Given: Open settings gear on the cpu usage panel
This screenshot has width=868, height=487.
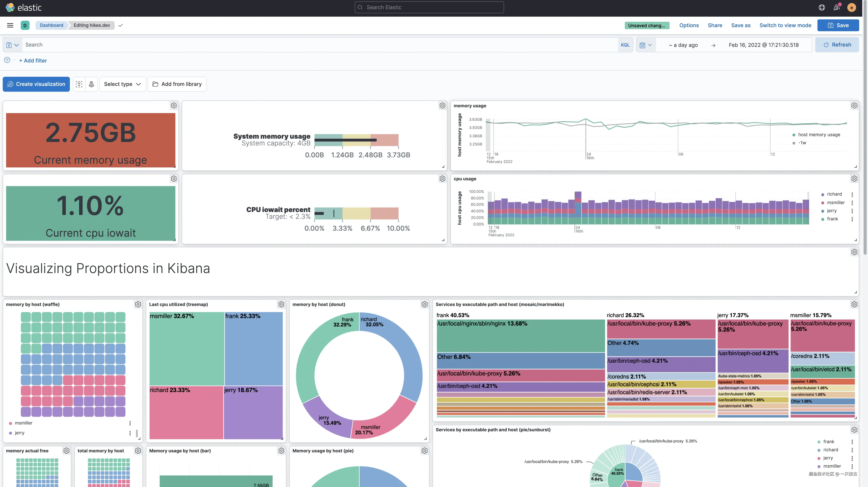Looking at the screenshot, I should coord(854,179).
